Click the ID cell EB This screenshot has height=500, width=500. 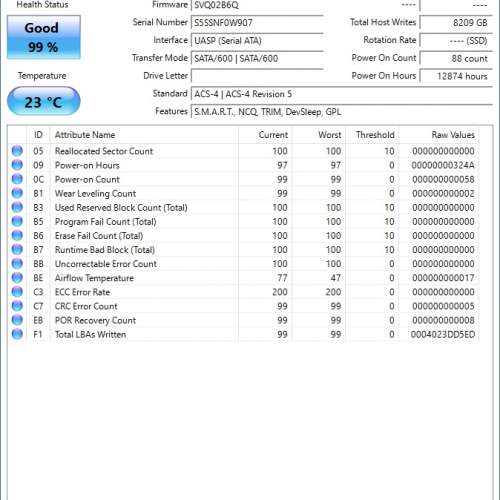click(38, 320)
